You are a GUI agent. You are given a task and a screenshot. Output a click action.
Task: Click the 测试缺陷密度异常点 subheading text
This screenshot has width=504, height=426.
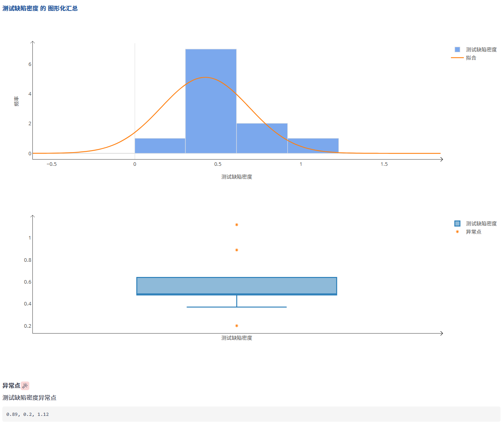point(29,398)
